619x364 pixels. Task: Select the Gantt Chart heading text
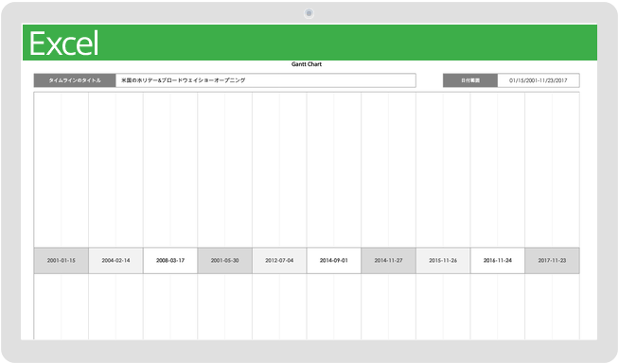tap(307, 64)
